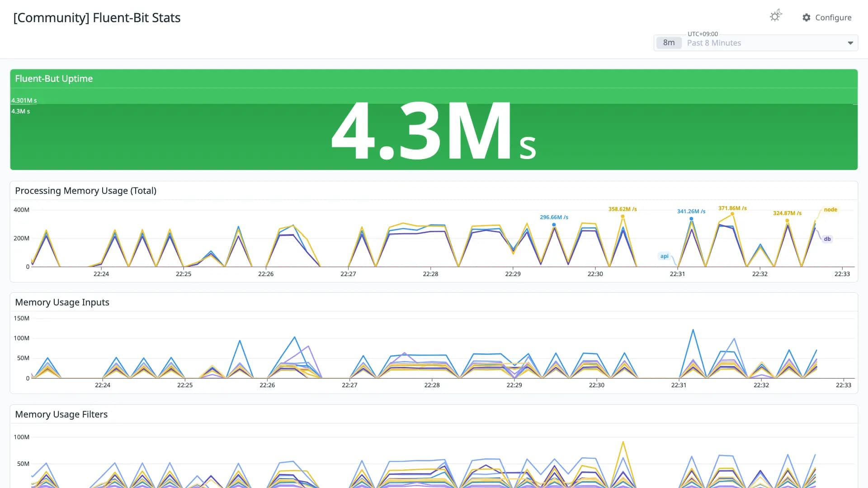Click the Memory Usage Inputs title
The height and width of the screenshot is (488, 868).
(62, 302)
